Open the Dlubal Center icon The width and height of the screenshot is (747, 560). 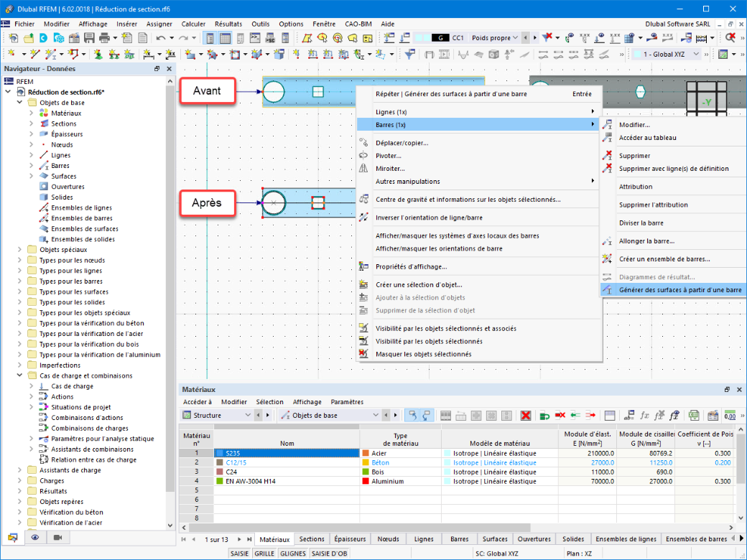[x=43, y=37]
